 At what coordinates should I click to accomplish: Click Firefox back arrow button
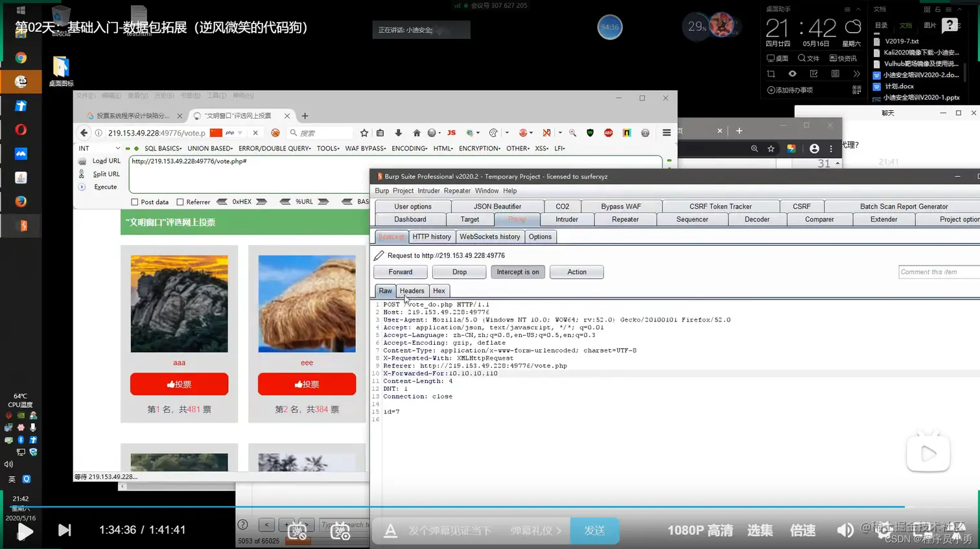coord(84,133)
